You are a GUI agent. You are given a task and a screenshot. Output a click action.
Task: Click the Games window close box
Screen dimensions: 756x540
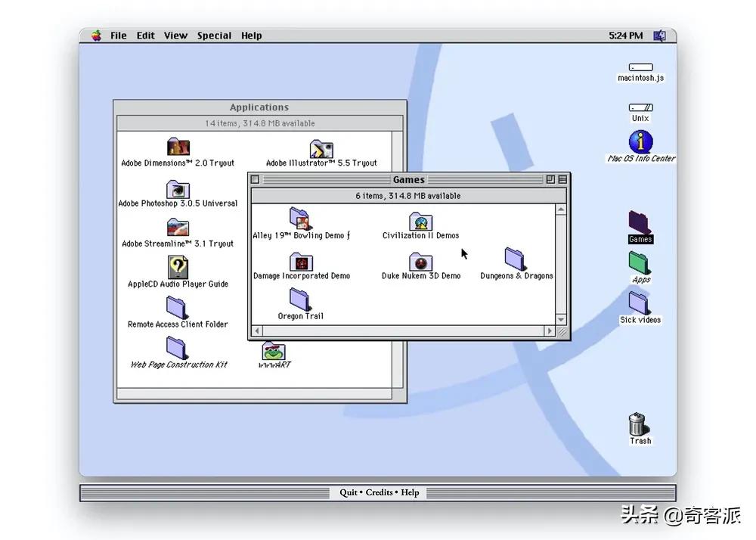coord(256,179)
